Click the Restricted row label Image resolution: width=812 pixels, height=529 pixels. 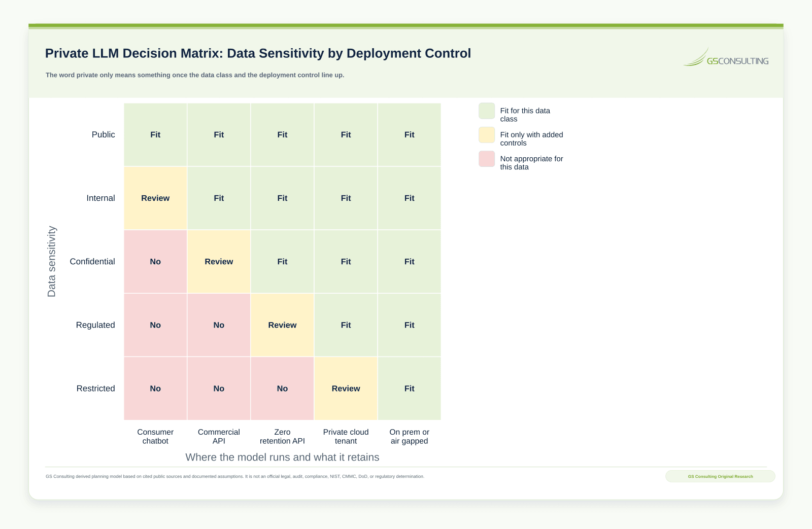[x=96, y=389]
